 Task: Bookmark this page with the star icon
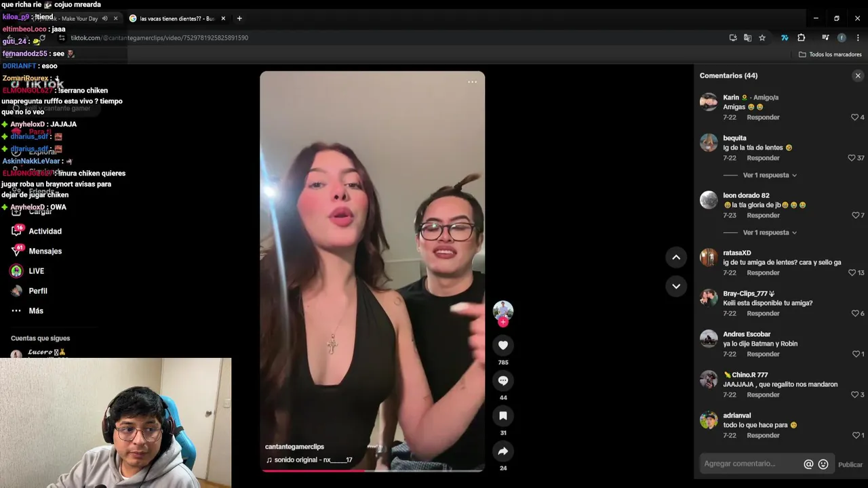(x=762, y=38)
